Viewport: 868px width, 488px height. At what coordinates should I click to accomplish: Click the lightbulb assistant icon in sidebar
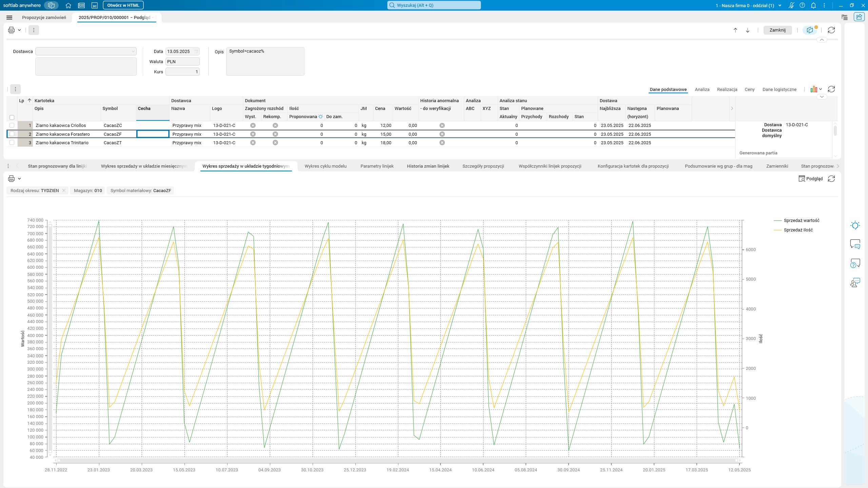pyautogui.click(x=855, y=225)
